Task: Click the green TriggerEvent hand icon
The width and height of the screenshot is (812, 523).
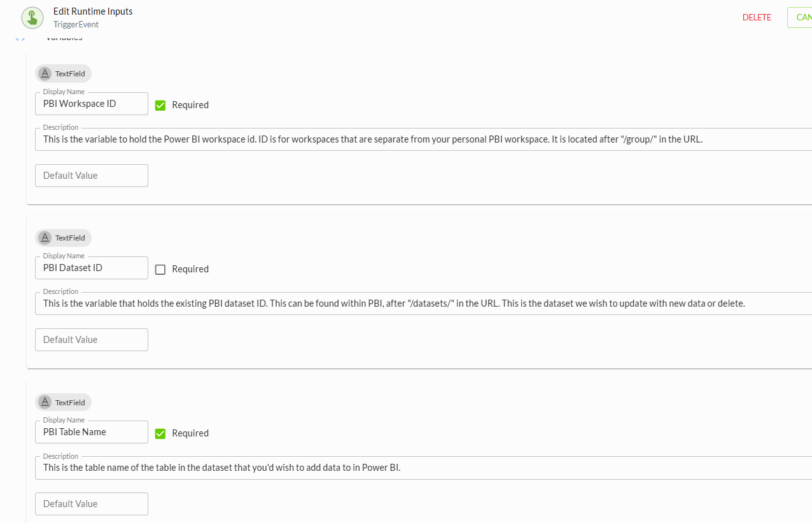Action: [x=32, y=17]
